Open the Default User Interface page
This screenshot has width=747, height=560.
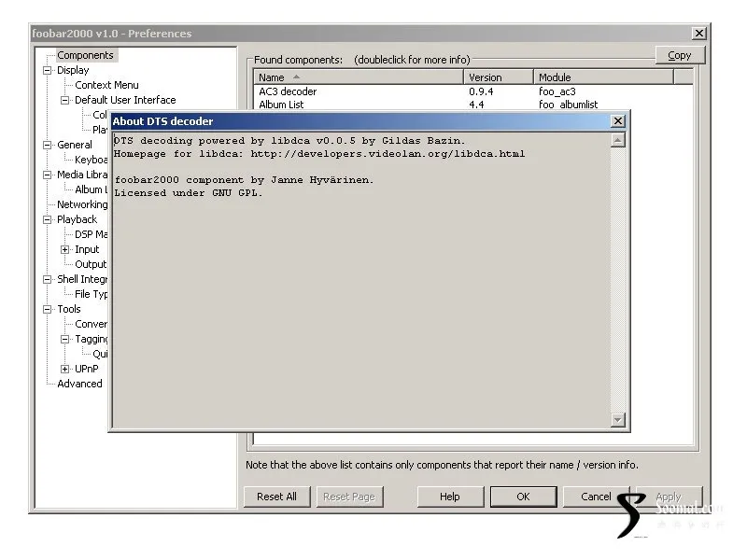coord(125,100)
